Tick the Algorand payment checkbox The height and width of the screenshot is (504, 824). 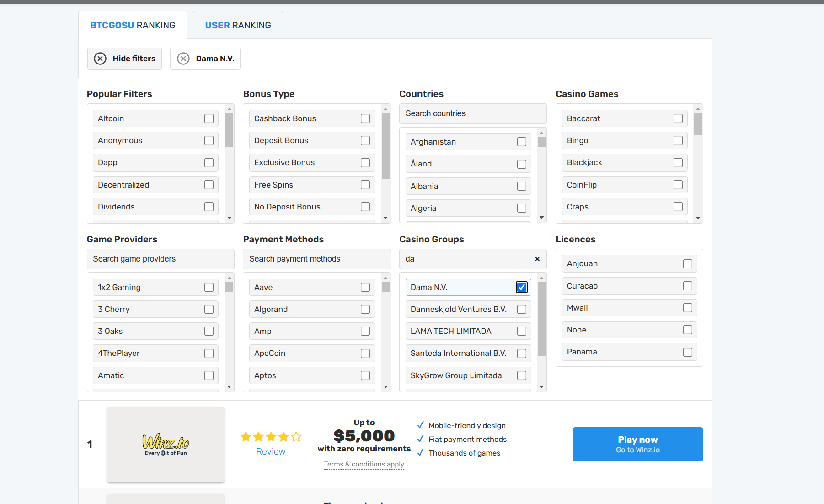click(365, 309)
